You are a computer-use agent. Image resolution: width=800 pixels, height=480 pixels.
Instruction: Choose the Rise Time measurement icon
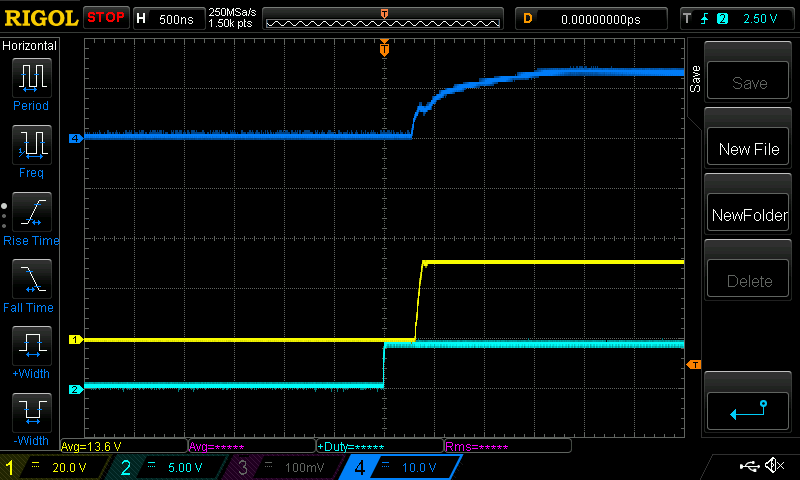coord(30,212)
